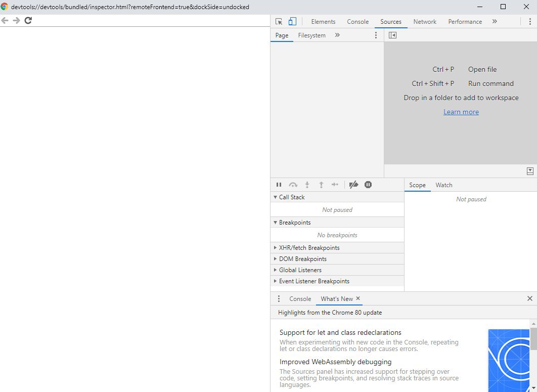Pause script execution
The height and width of the screenshot is (392, 537).
coord(279,185)
